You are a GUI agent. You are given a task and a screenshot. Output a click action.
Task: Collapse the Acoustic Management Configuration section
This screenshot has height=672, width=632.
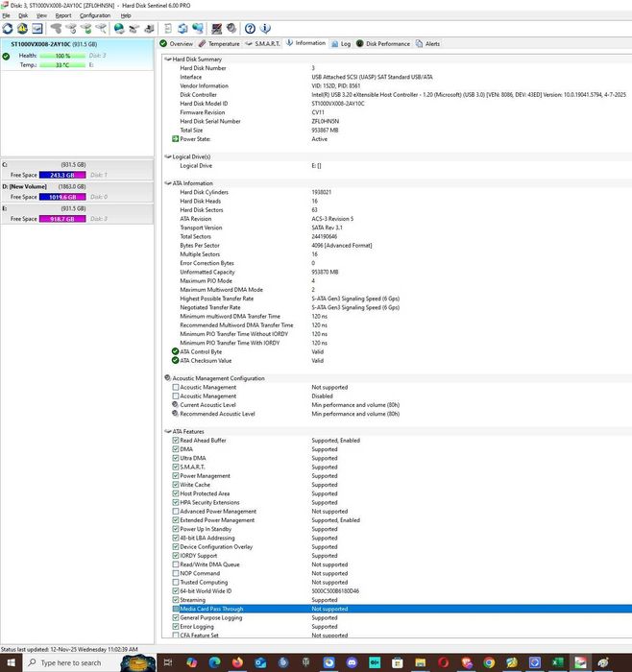(168, 378)
